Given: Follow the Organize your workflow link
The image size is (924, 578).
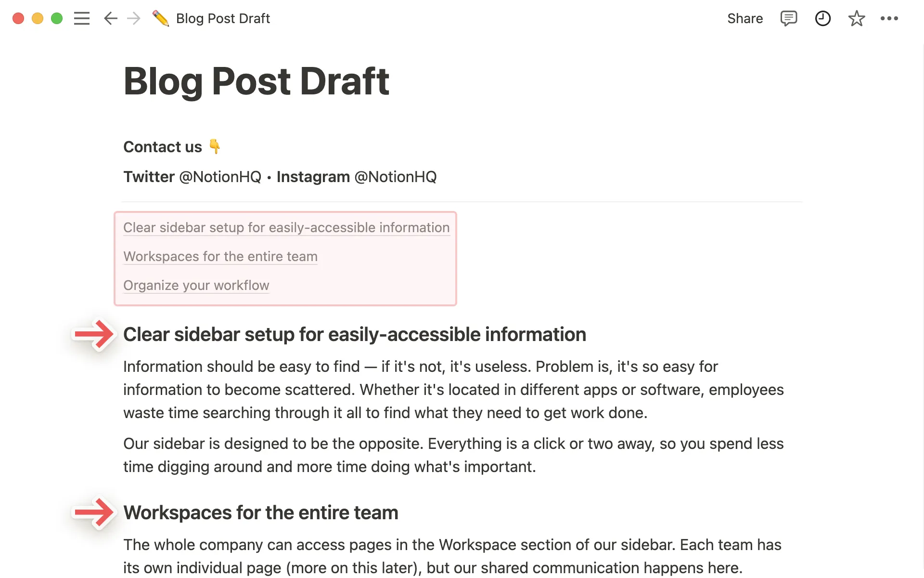Looking at the screenshot, I should pyautogui.click(x=196, y=285).
